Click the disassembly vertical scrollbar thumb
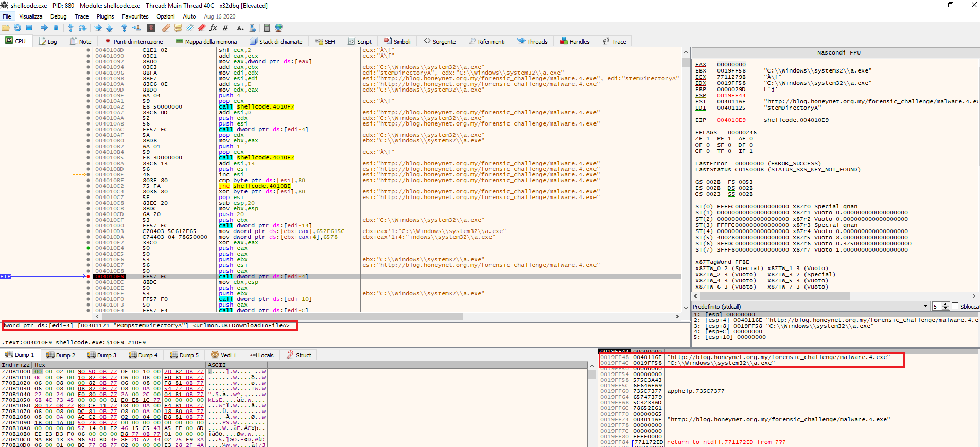The image size is (980, 447). (x=686, y=63)
